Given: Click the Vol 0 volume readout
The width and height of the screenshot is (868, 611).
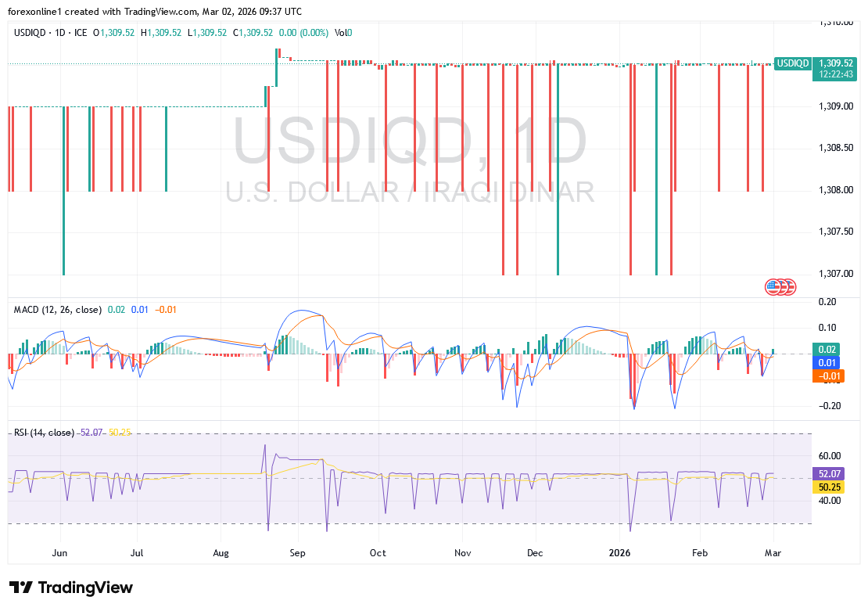Looking at the screenshot, I should point(343,33).
